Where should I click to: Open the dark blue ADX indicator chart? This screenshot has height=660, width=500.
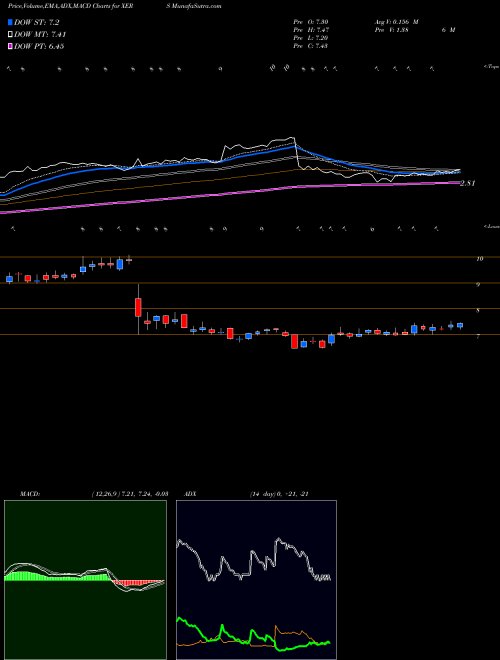point(256,580)
